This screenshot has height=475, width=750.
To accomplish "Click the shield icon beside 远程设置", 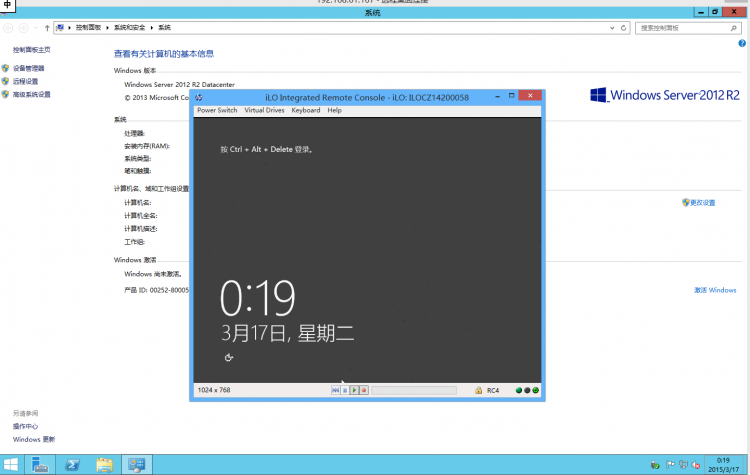I will pyautogui.click(x=5, y=81).
